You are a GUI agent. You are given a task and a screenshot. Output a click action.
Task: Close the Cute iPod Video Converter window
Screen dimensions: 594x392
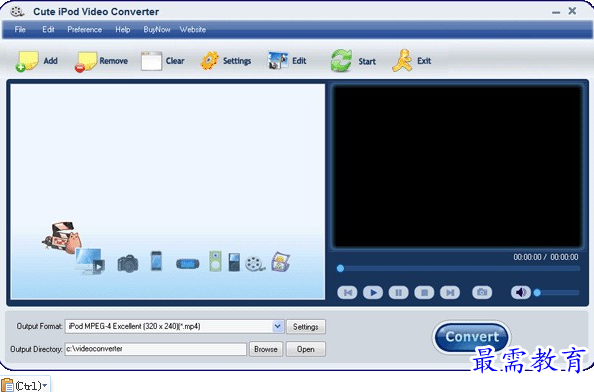pyautogui.click(x=572, y=11)
